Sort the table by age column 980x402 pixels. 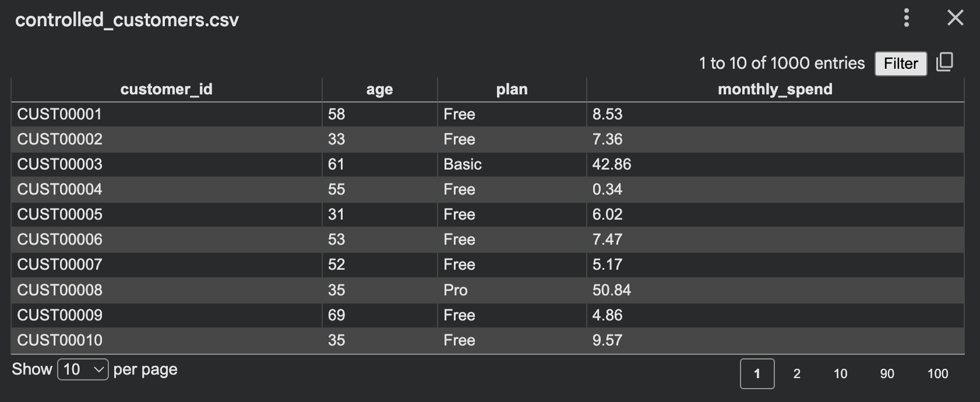point(379,89)
